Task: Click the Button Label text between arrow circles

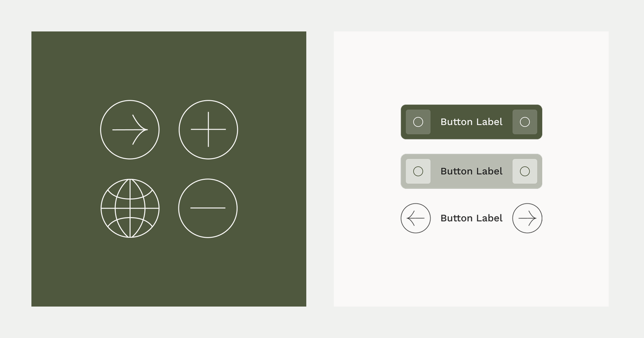Action: click(471, 218)
